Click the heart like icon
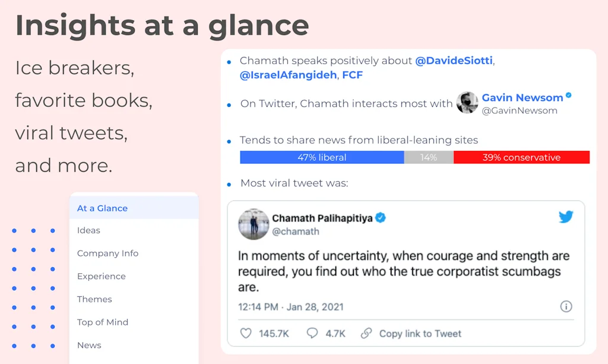608x364 pixels. pyautogui.click(x=246, y=334)
